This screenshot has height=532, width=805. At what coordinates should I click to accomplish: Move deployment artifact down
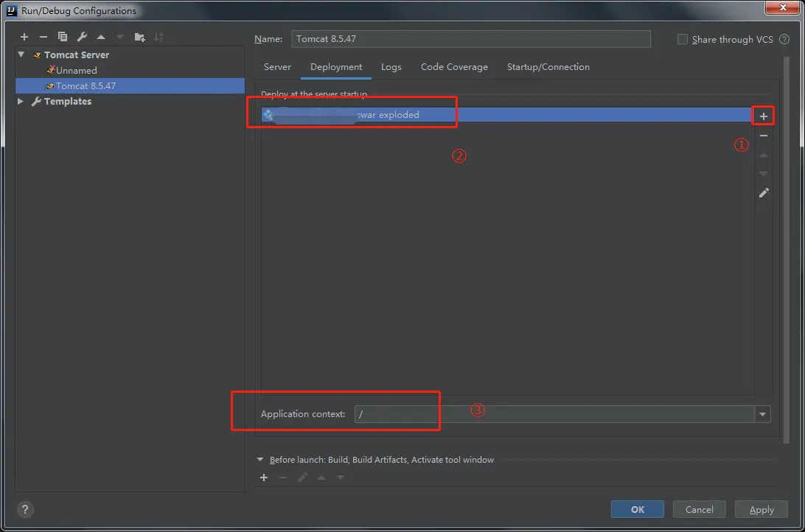click(x=764, y=174)
